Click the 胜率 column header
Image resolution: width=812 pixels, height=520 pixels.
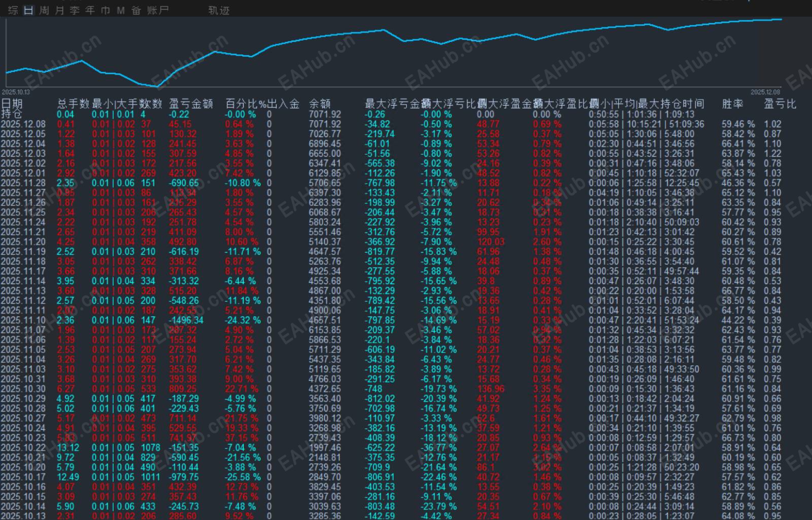click(x=732, y=104)
